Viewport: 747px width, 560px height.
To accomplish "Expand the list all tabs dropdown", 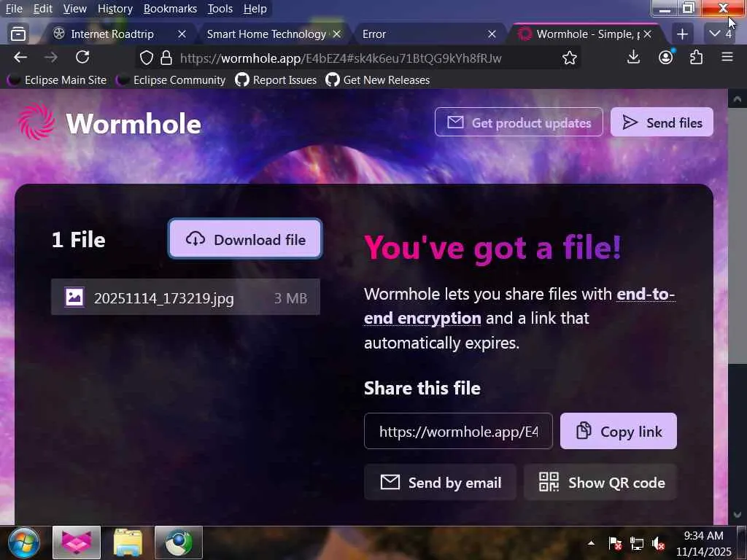I will coord(719,34).
